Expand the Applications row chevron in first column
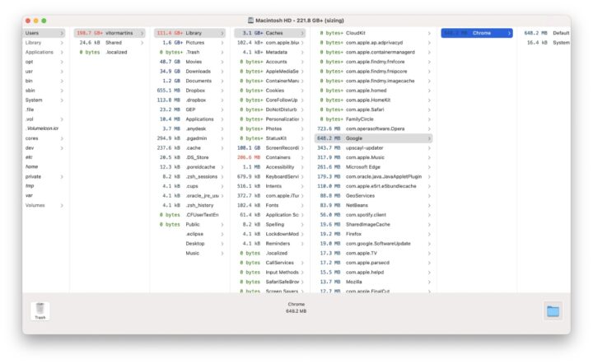Screen dimensions: 593x364 (62, 52)
